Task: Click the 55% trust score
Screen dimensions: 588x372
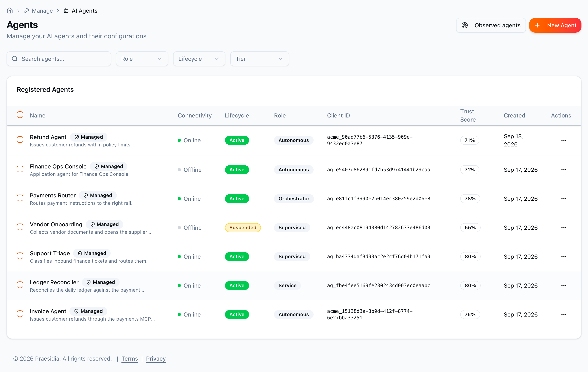Action: click(x=470, y=228)
